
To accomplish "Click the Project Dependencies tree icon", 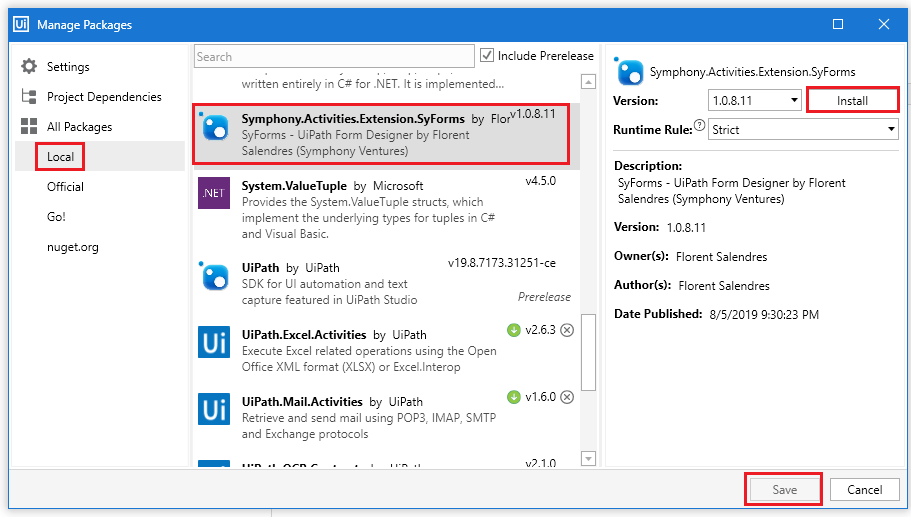I will [x=29, y=96].
